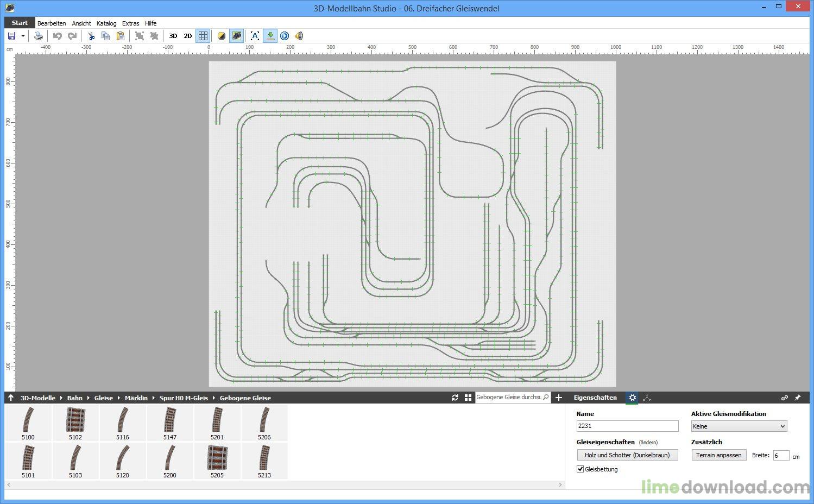Pin the properties panel
The height and width of the screenshot is (504, 814).
pyautogui.click(x=798, y=398)
